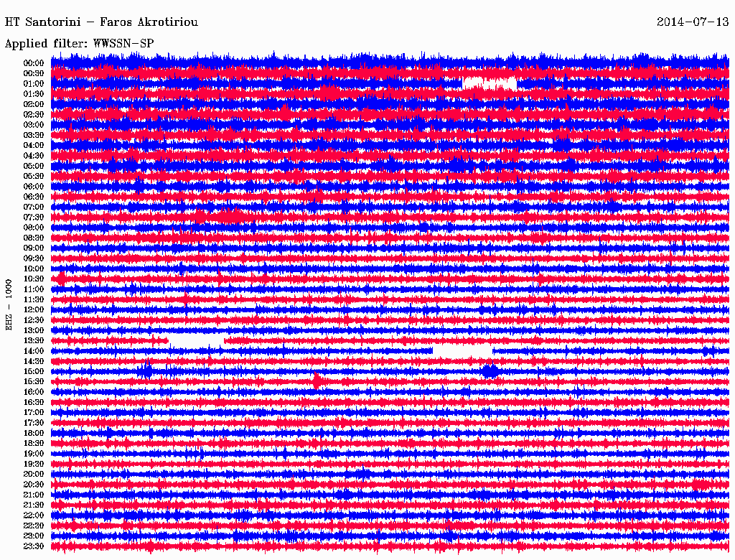Click the 06:00 time label

tap(33, 187)
